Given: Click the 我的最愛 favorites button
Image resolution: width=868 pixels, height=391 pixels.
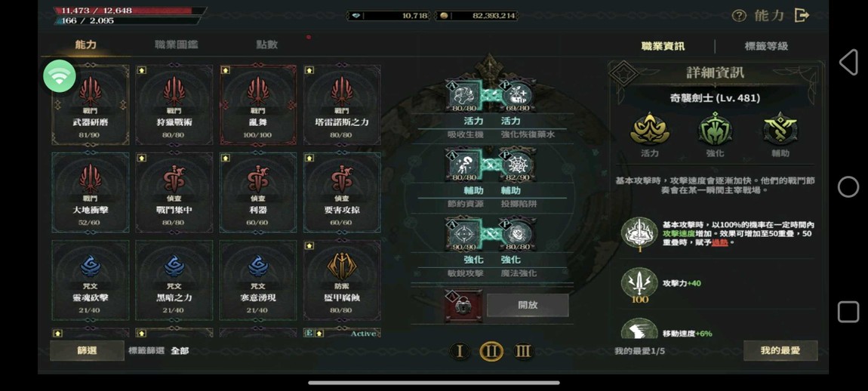Looking at the screenshot, I should 780,350.
